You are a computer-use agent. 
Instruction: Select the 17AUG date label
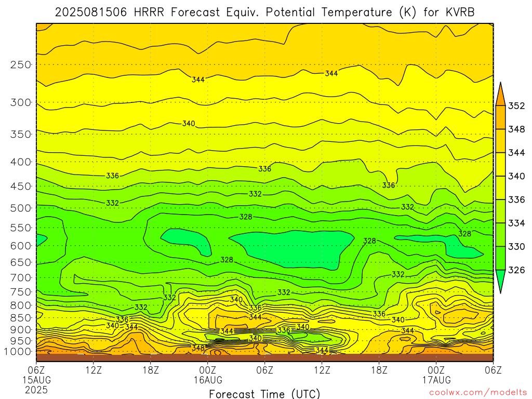(436, 380)
